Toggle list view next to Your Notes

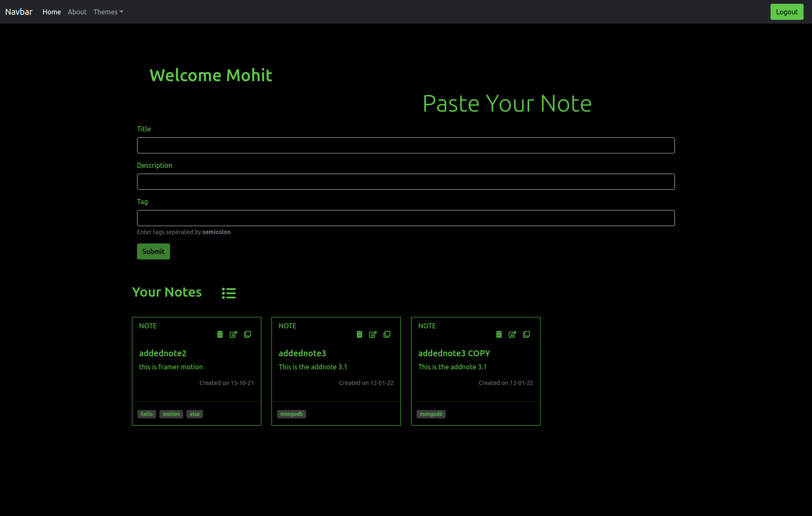(x=229, y=293)
